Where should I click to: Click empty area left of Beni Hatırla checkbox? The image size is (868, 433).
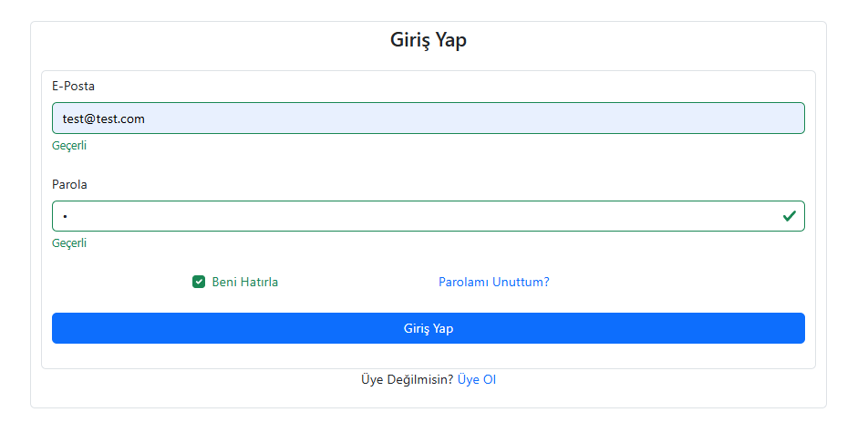(119, 282)
